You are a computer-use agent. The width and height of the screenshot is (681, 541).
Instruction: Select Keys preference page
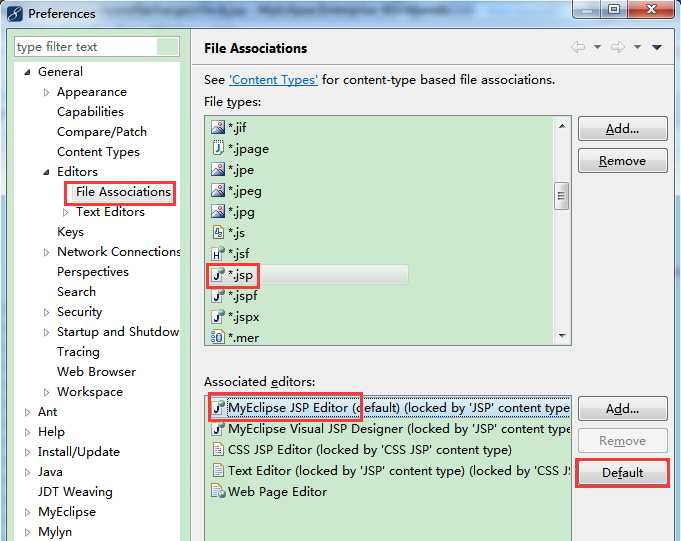[70, 232]
